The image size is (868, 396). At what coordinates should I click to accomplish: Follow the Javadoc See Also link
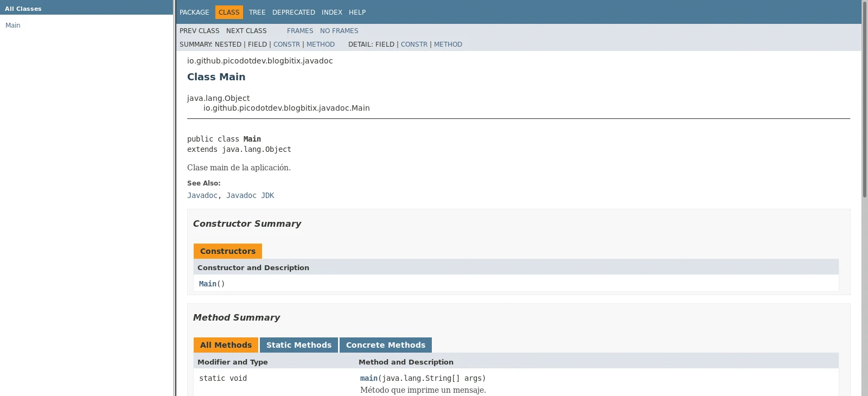(x=202, y=195)
